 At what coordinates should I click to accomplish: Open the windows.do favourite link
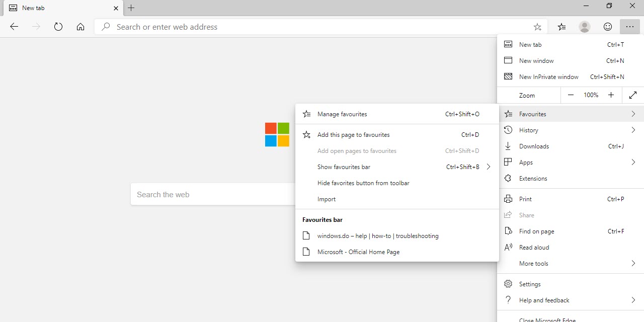pos(377,236)
